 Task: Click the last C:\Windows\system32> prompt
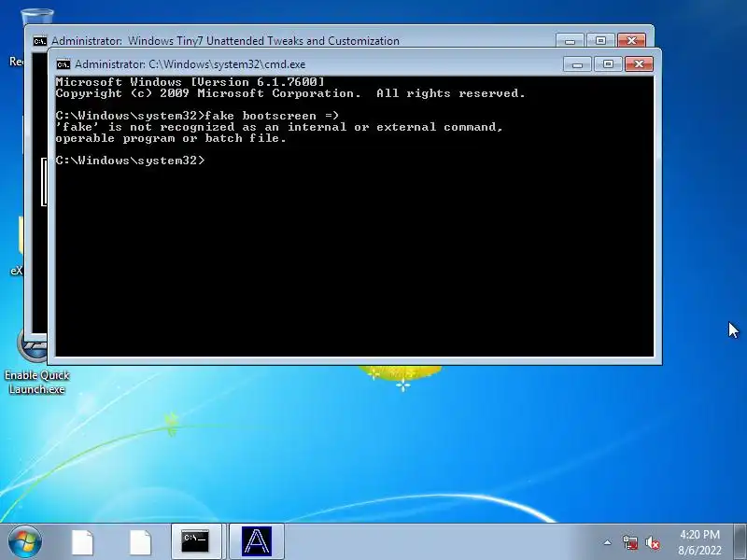(130, 161)
